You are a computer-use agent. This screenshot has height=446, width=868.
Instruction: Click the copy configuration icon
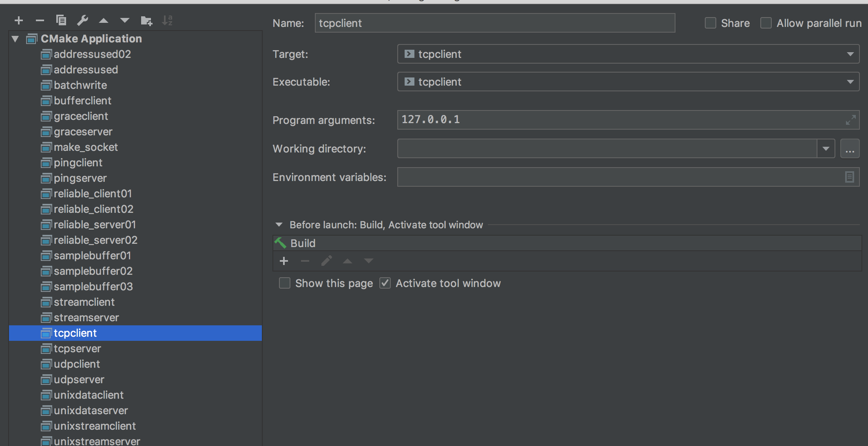[x=61, y=20]
